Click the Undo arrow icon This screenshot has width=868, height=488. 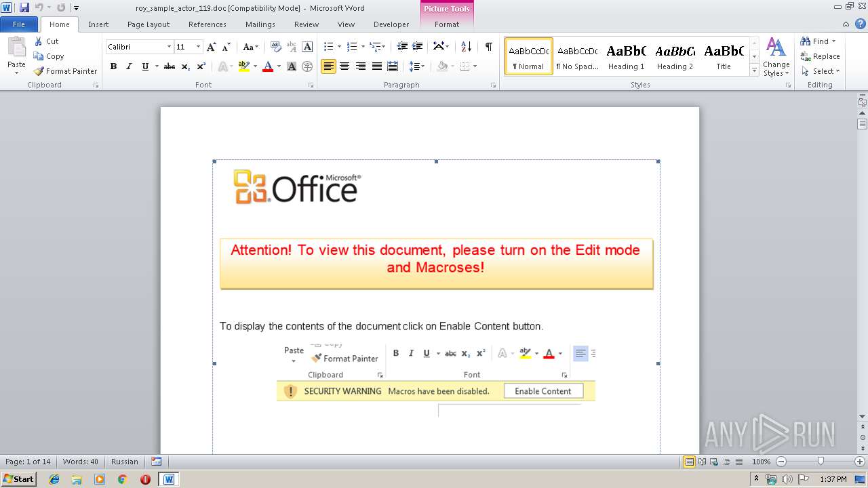click(x=39, y=7)
